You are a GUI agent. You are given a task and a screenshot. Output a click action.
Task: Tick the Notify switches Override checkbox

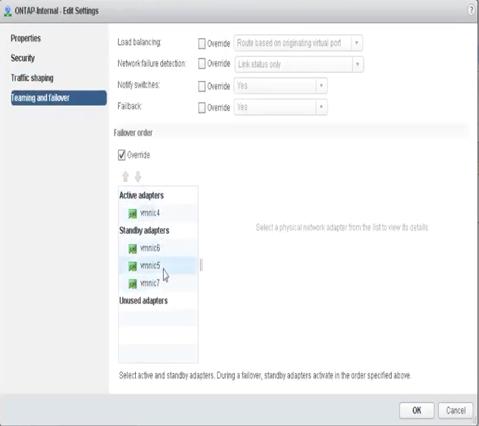click(202, 86)
